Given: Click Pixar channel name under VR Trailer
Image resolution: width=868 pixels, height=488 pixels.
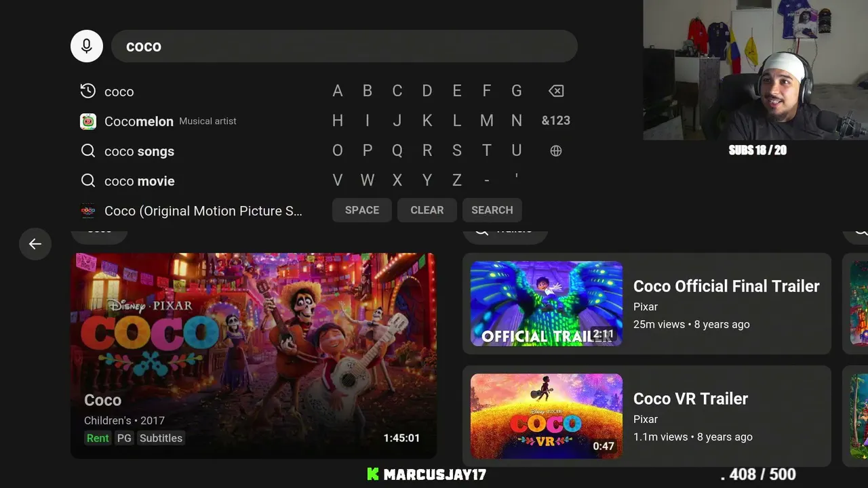Looking at the screenshot, I should click(646, 419).
